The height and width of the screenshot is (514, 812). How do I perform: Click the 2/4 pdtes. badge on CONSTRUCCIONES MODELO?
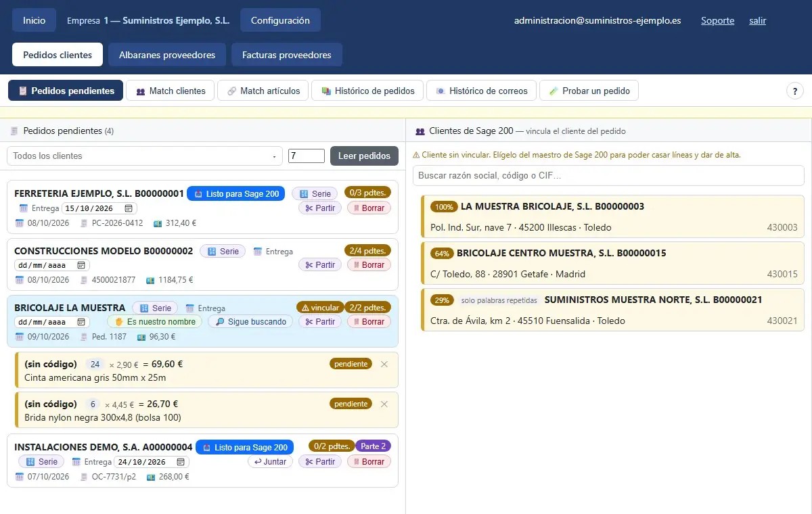368,250
